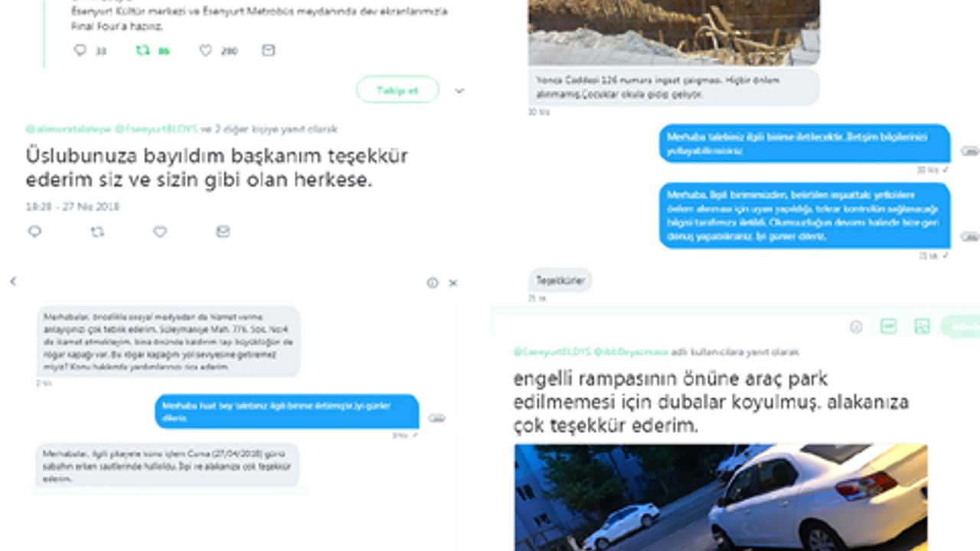Click the Takip et follow button
The height and width of the screenshot is (551, 980).
click(x=397, y=90)
